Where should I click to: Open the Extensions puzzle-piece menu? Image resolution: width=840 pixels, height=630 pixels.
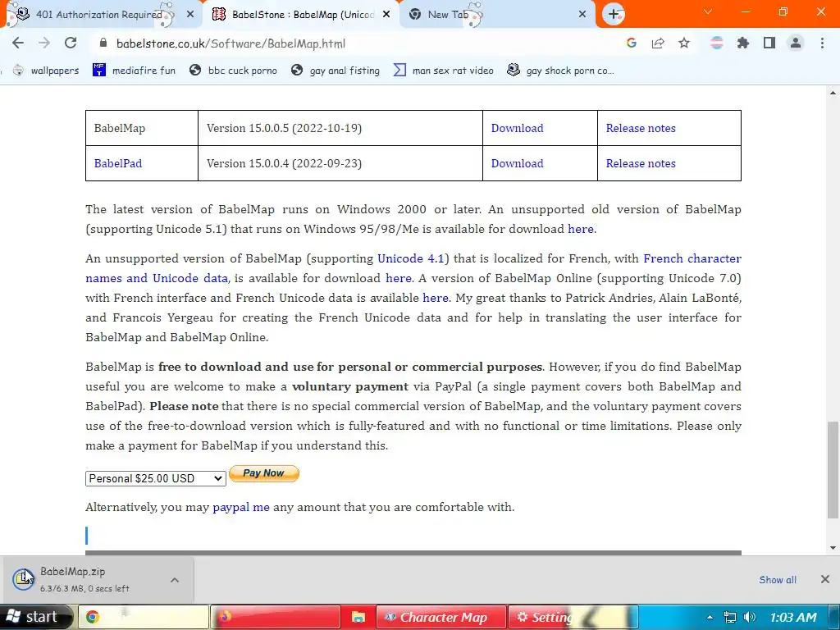tap(743, 43)
